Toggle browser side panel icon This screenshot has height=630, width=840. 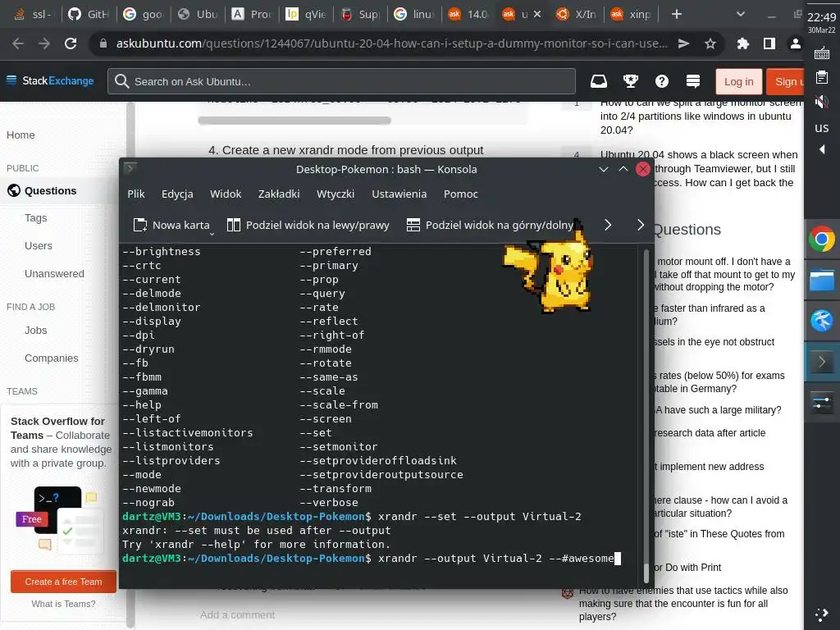(x=769, y=43)
